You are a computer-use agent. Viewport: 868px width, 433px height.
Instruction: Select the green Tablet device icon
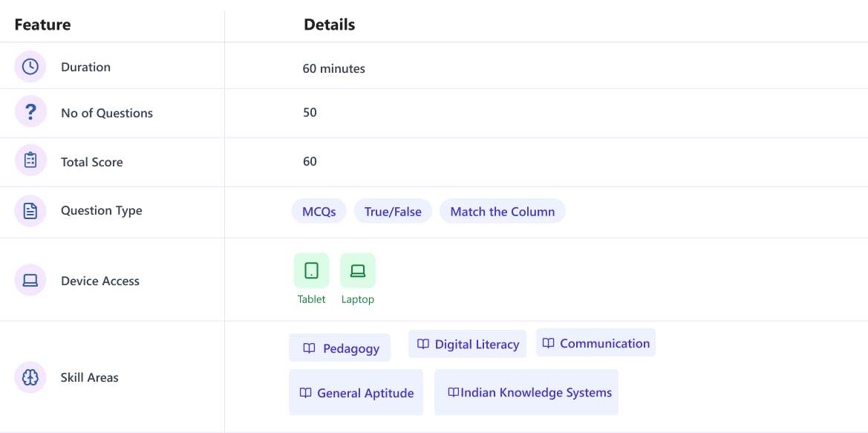[x=311, y=271]
